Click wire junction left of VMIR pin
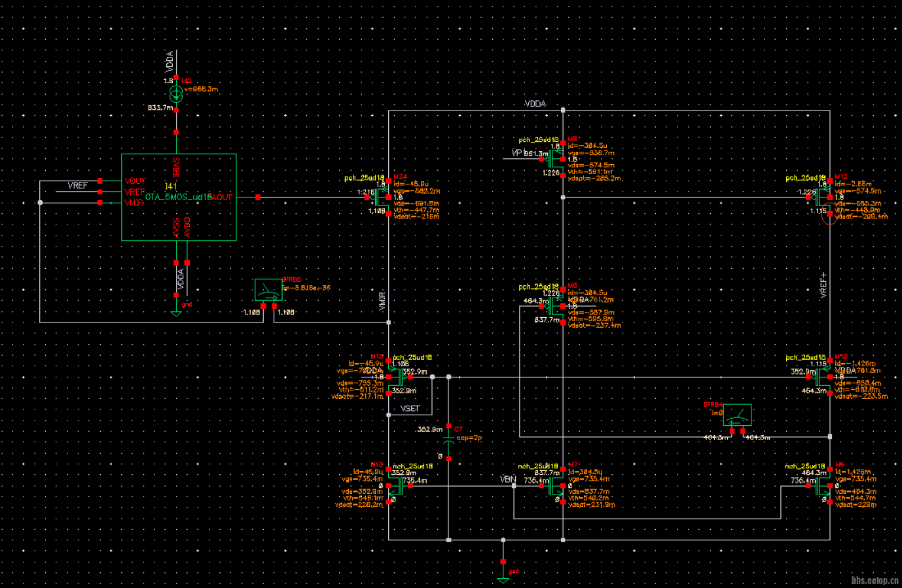 [40, 203]
